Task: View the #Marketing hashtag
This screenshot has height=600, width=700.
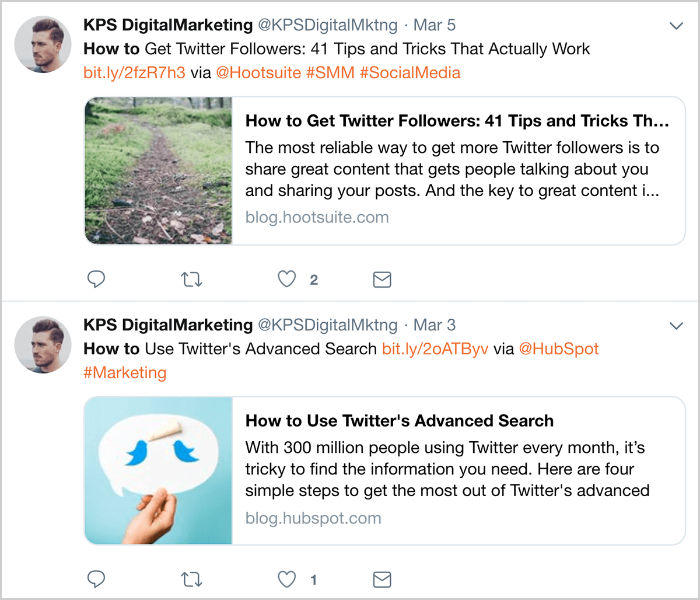Action: coord(125,373)
